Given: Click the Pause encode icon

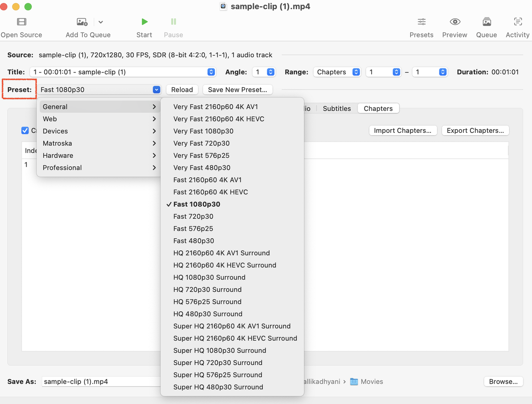Looking at the screenshot, I should (x=173, y=22).
